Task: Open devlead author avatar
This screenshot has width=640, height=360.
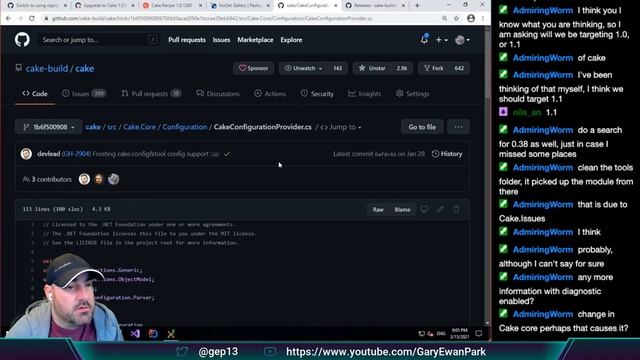Action: coord(27,154)
